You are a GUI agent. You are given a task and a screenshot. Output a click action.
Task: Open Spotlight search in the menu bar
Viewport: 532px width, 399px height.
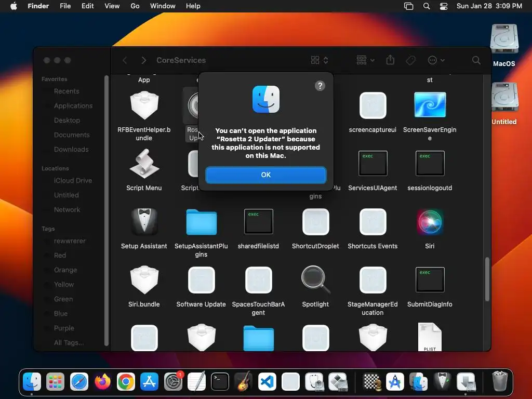pyautogui.click(x=427, y=6)
